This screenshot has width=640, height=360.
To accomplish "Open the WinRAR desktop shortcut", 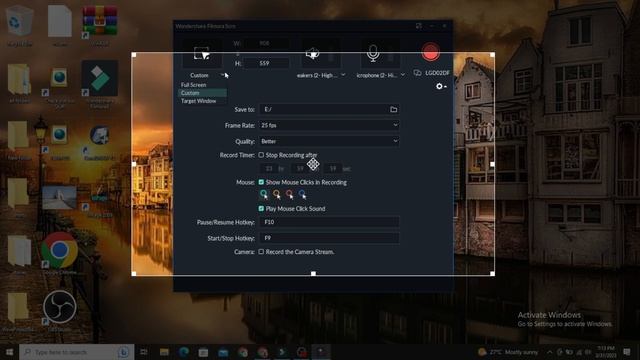I will click(x=100, y=25).
